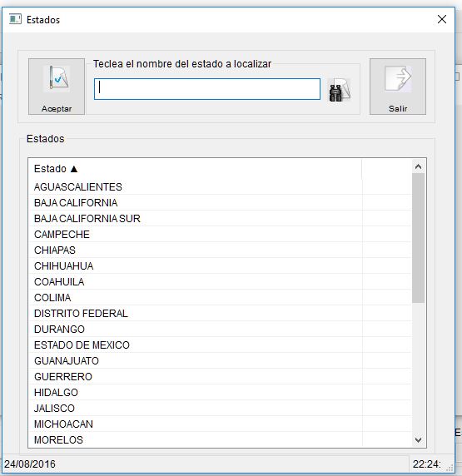462x476 pixels.
Task: Click the Estados window title icon
Action: click(x=15, y=19)
